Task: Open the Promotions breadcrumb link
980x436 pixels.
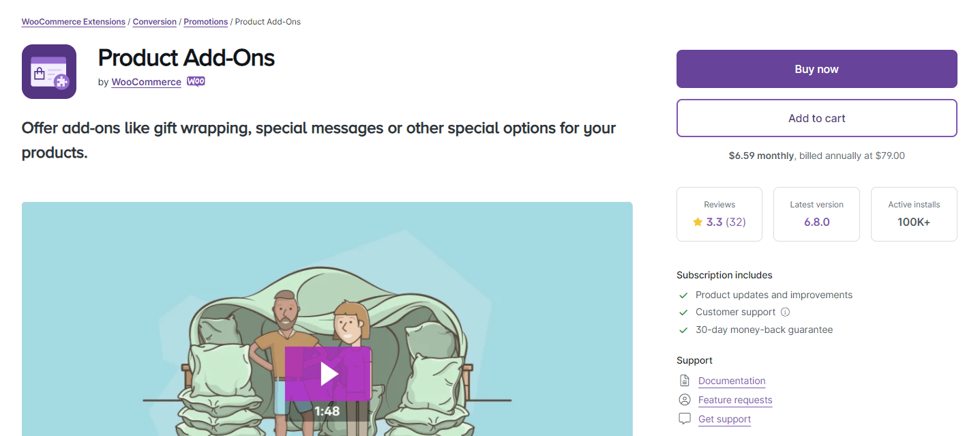Action: pyautogui.click(x=205, y=21)
